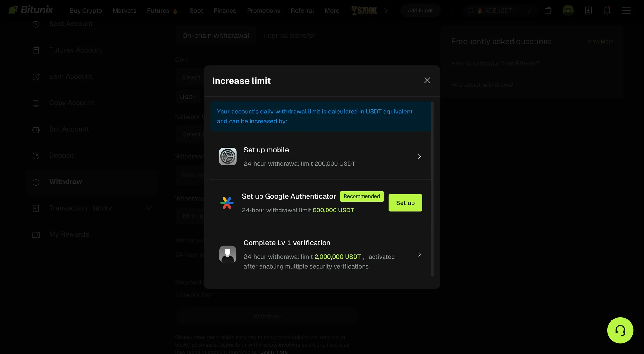Open the Bitunix logo home link
Screen dimensions: 644x354
[x=31, y=10]
